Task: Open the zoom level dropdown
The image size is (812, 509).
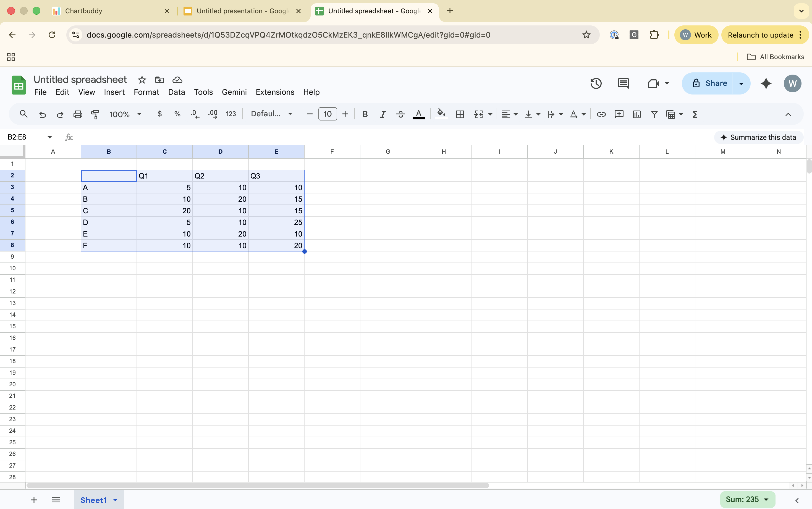Action: (x=125, y=114)
